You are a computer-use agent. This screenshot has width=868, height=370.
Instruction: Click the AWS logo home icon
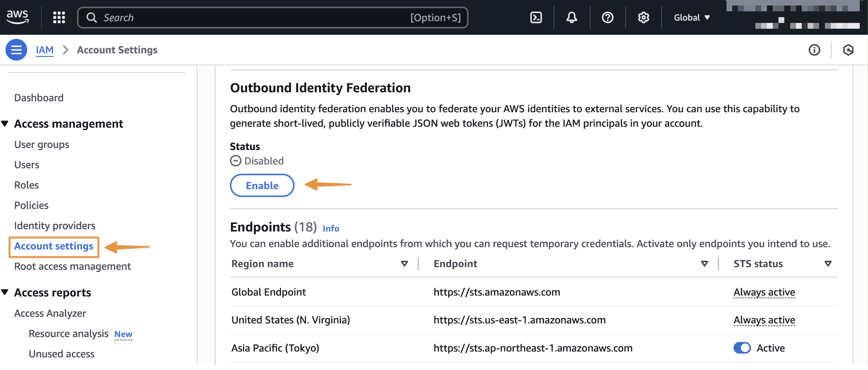coord(17,17)
